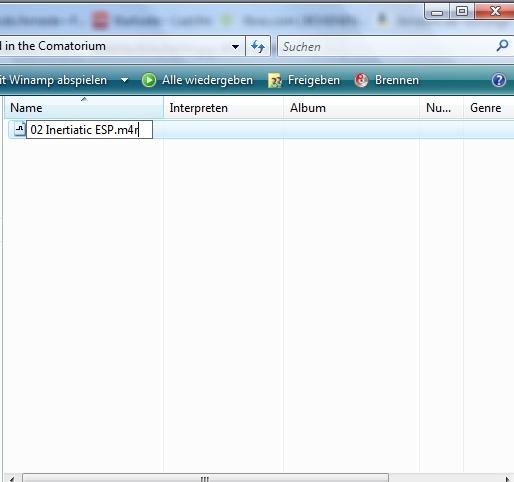This screenshot has width=514, height=482.
Task: Minimize the Explorer window
Action: [437, 12]
